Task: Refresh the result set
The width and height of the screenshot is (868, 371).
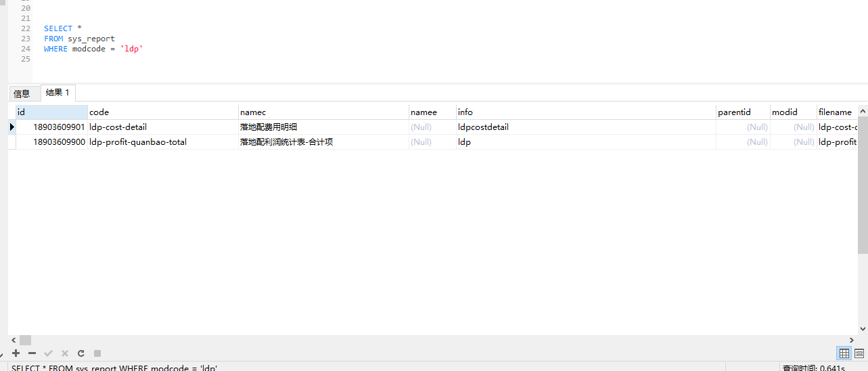Action: (81, 353)
